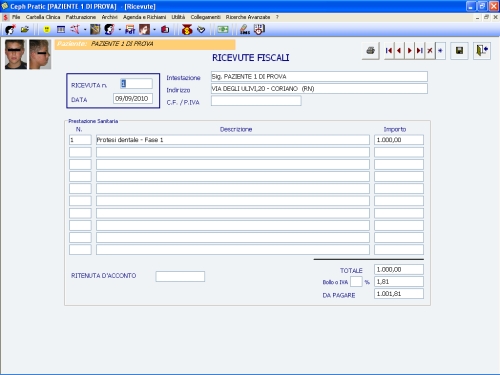Open the question mark help menu
500x375 pixels.
[x=277, y=17]
